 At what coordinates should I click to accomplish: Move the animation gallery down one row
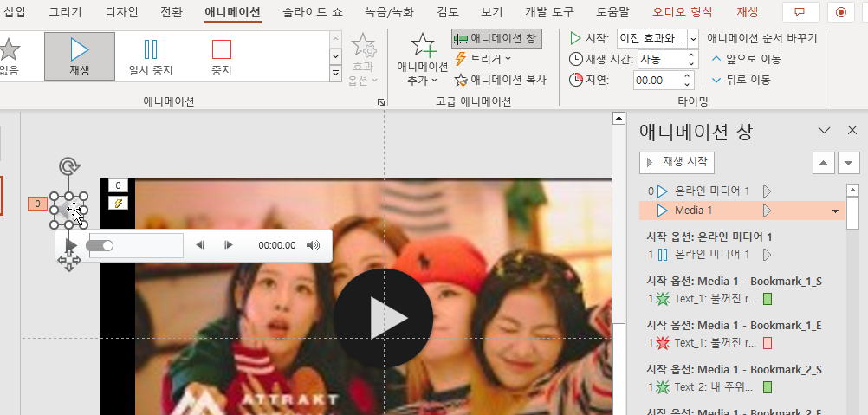(x=335, y=56)
